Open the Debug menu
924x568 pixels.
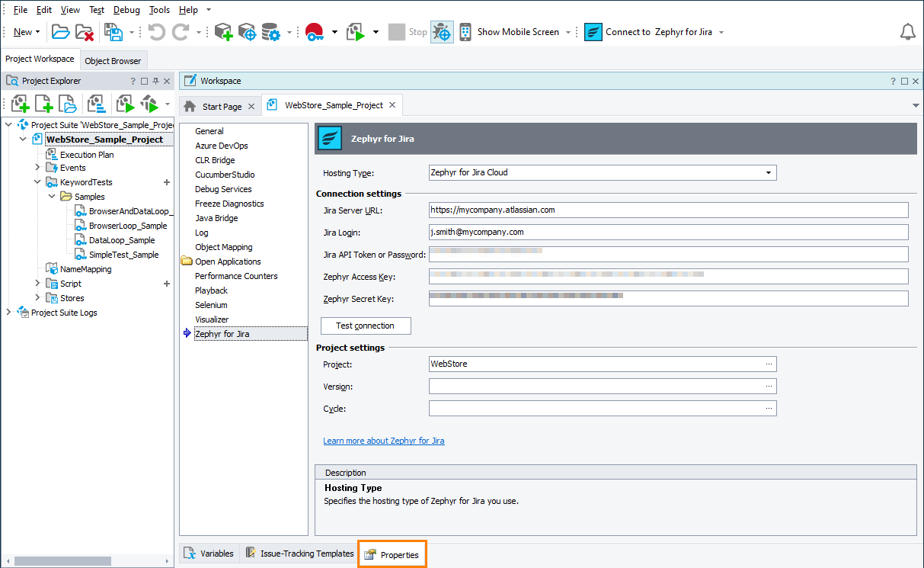coord(126,9)
